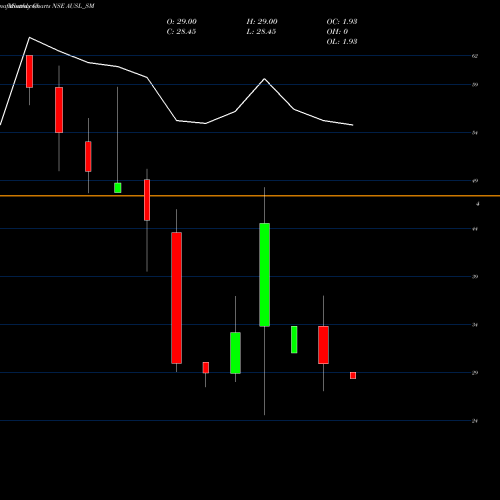Image resolution: width=500 pixels, height=500 pixels.
Task: Select the small green candle just below 49
Action: point(118,188)
